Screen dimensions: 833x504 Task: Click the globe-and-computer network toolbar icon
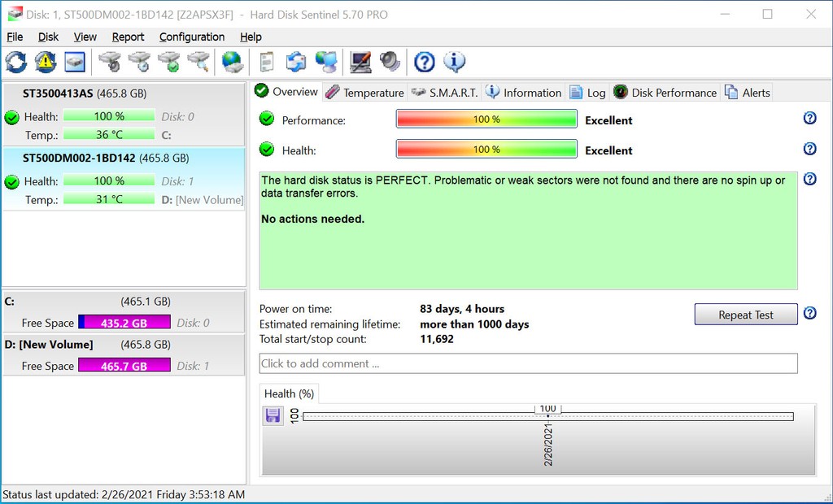tap(326, 62)
